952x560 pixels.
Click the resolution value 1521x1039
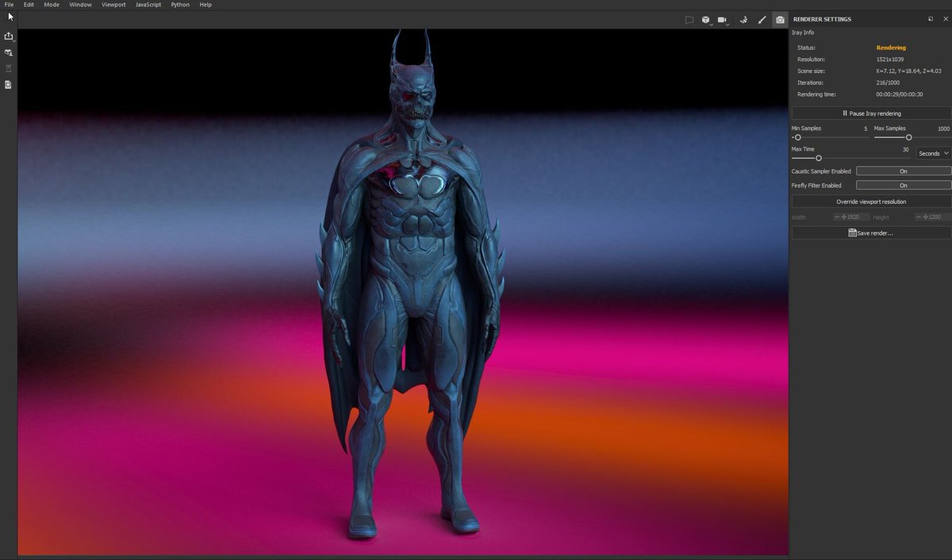coord(892,59)
